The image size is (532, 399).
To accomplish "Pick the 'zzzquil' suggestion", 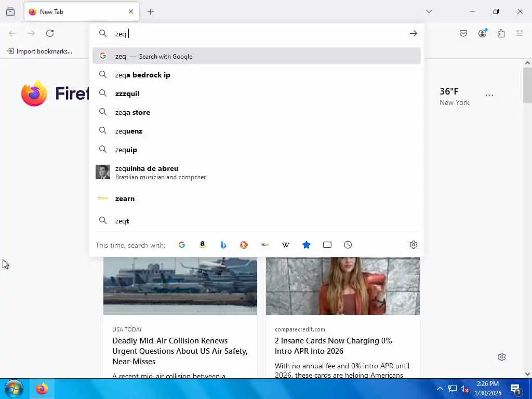I will [257, 94].
